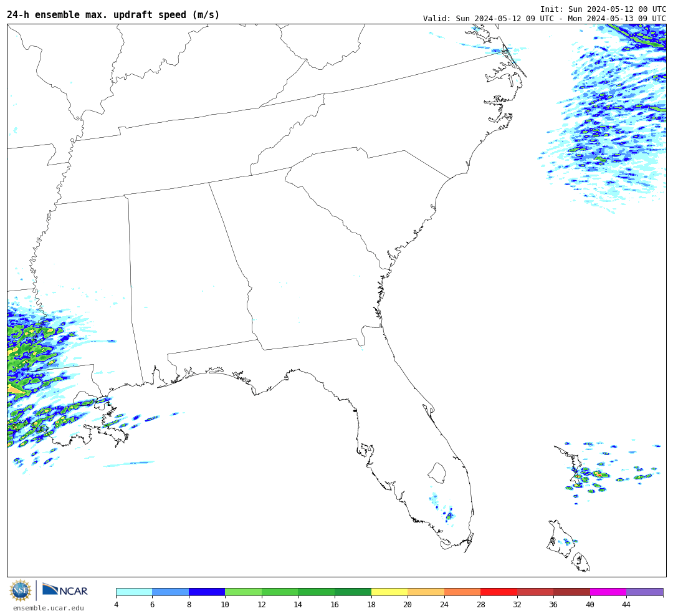Click the yellow updraft area over Louisiana

click(16, 389)
